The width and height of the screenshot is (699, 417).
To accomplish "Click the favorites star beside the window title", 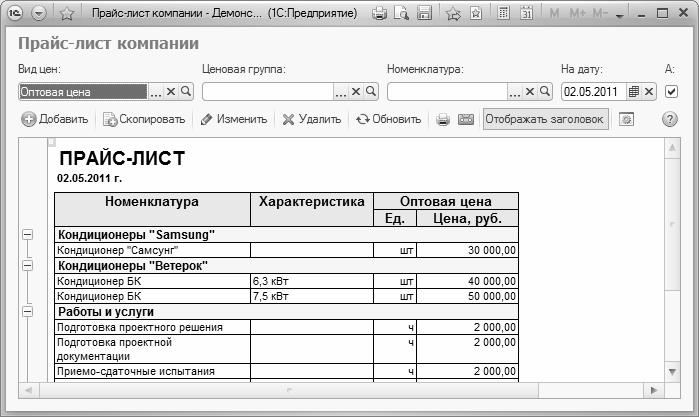I will pyautogui.click(x=66, y=14).
